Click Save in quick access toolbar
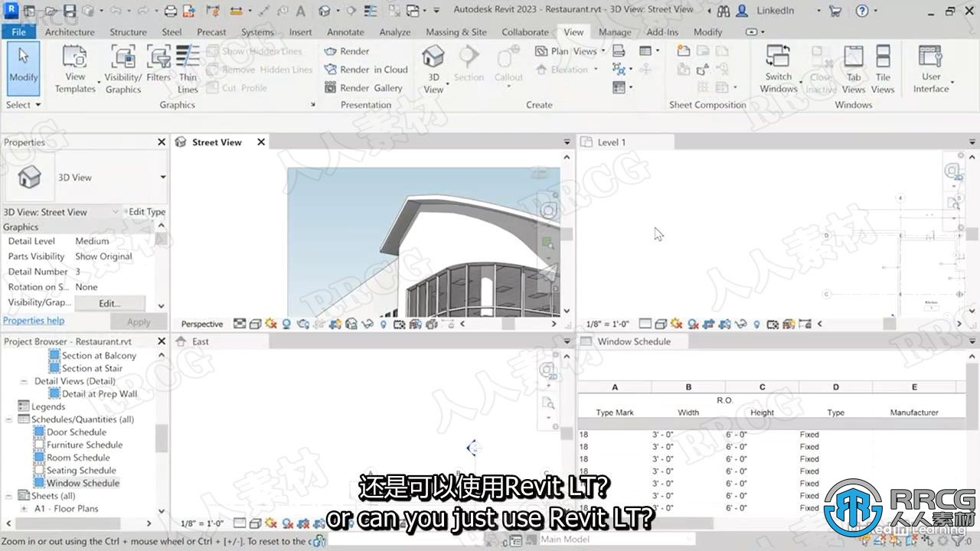The width and height of the screenshot is (980, 551). (70, 11)
